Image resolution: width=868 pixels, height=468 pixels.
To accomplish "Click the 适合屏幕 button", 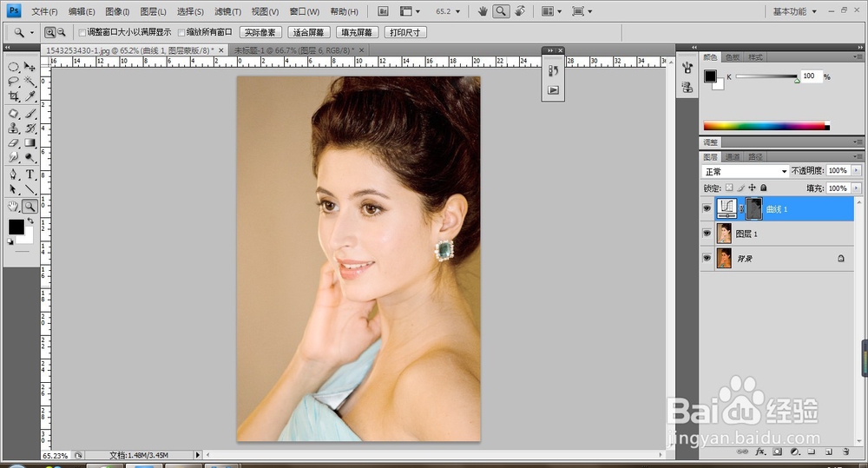I will click(309, 33).
